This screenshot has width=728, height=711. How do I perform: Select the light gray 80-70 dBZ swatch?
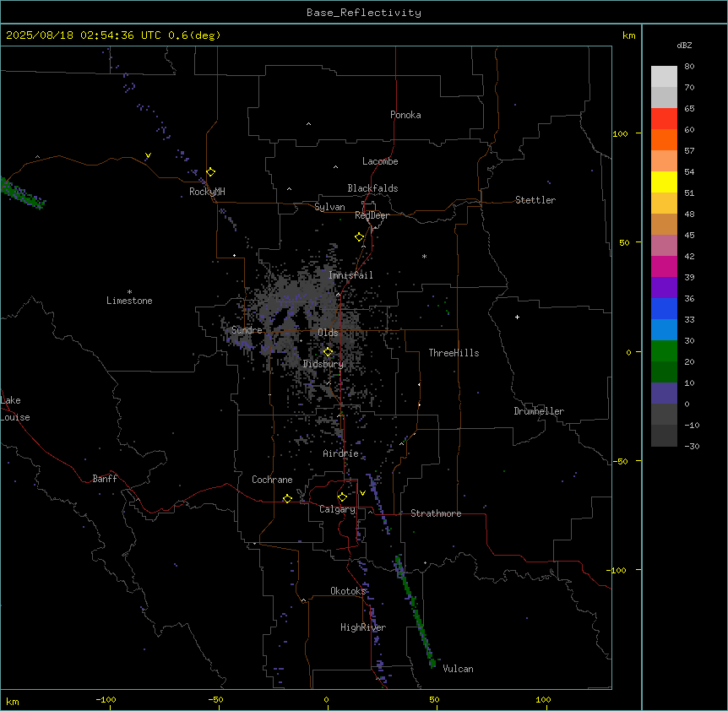(664, 77)
